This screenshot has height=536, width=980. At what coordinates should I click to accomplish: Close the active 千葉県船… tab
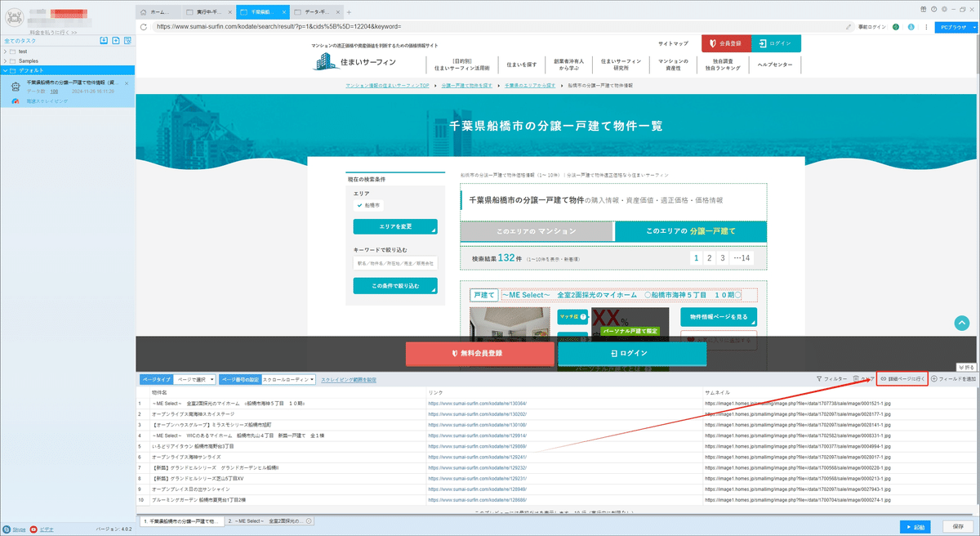click(286, 12)
